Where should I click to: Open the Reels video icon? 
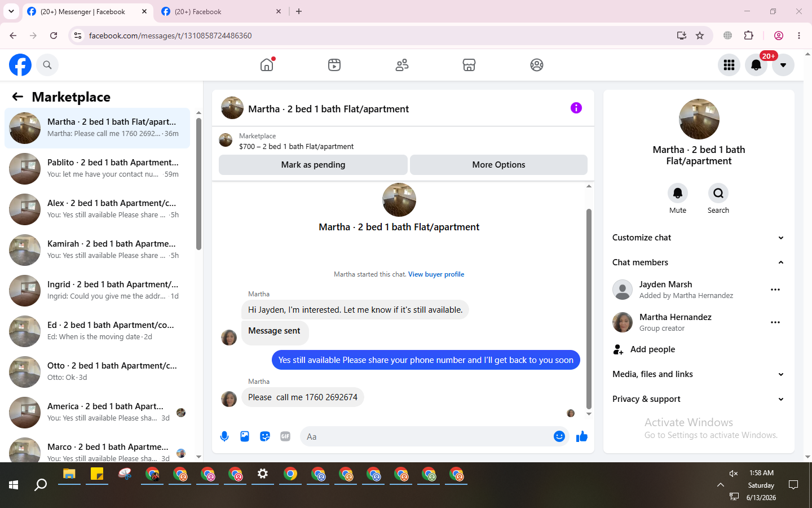[x=334, y=65]
